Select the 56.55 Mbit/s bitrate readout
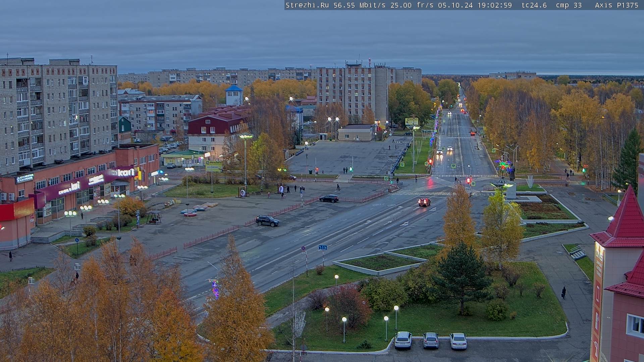Viewport: 644px width, 362px height. (360, 5)
